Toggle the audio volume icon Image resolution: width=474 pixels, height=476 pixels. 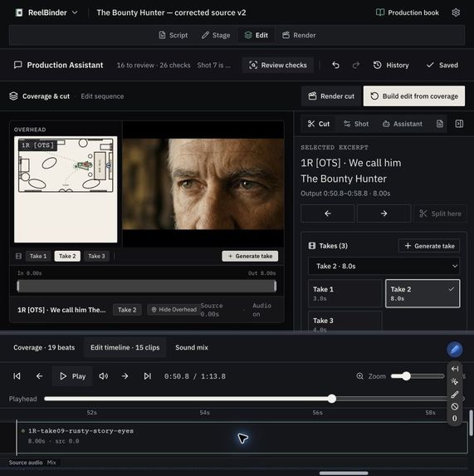[x=104, y=376]
